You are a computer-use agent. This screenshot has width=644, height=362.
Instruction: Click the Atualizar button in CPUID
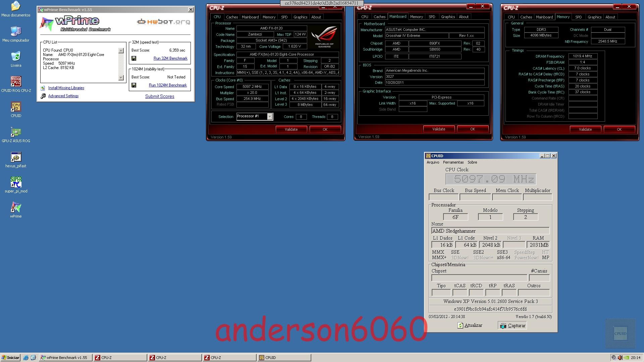tap(470, 325)
